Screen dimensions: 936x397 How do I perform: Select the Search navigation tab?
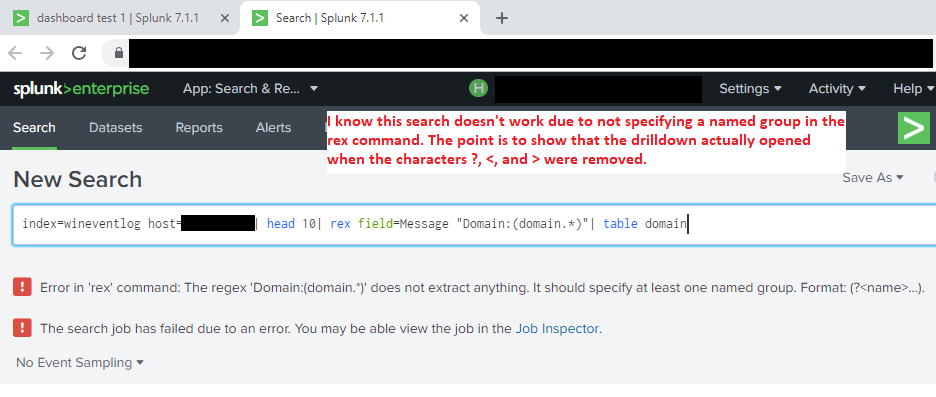(x=34, y=128)
